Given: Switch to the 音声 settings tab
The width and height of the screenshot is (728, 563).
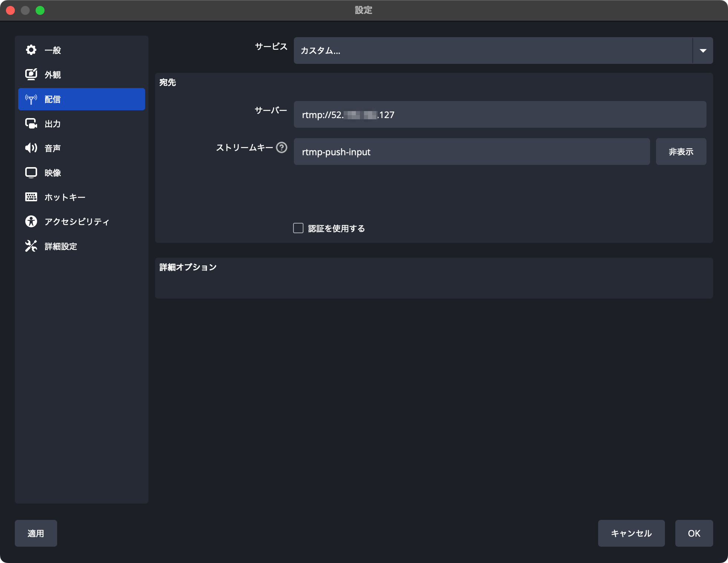Looking at the screenshot, I should (53, 148).
